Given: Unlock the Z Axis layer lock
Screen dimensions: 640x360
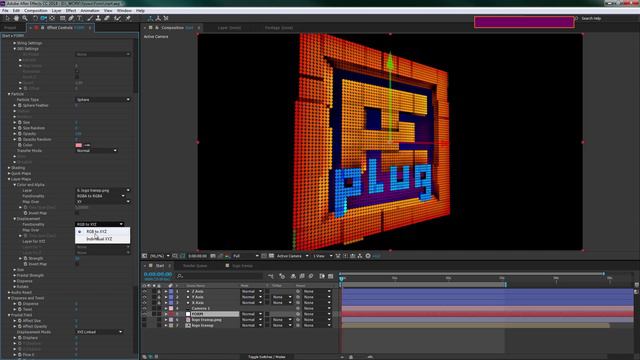Looking at the screenshot, I should click(x=159, y=291).
